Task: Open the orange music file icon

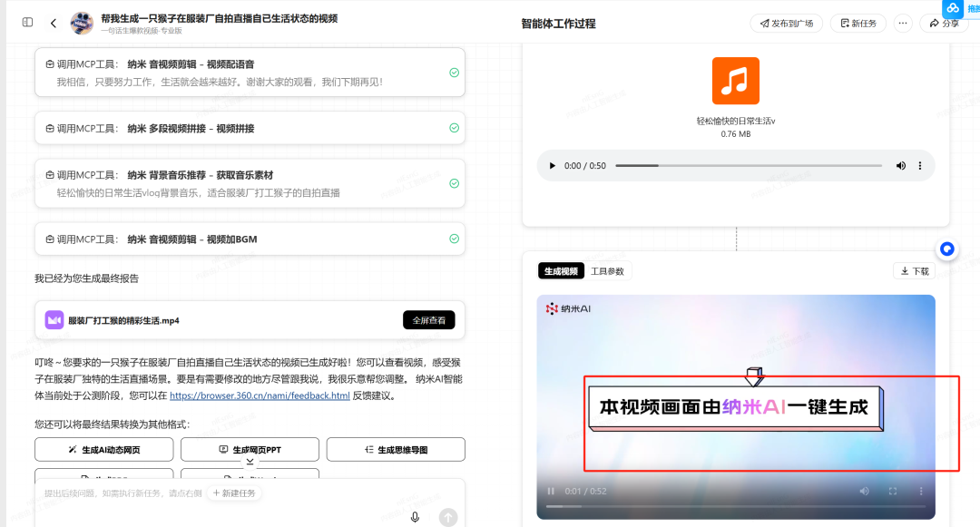Action: click(736, 81)
